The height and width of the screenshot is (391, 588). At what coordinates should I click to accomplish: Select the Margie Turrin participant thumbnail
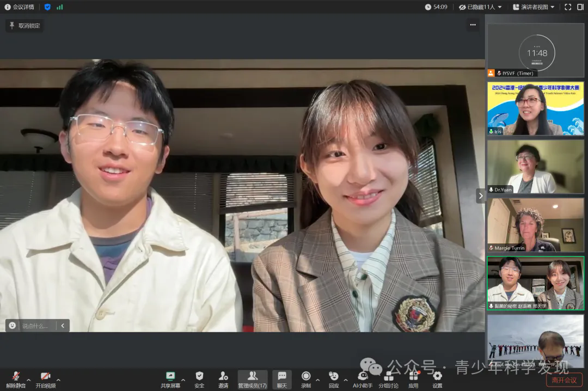tap(536, 225)
